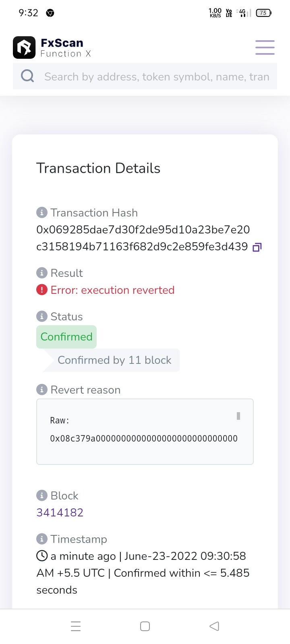The image size is (290, 644).
Task: Click the red error alert icon
Action: click(x=42, y=290)
